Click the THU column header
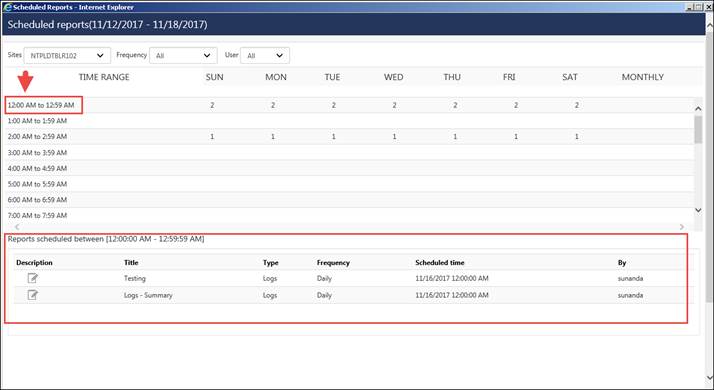The image size is (714, 390). pyautogui.click(x=452, y=77)
